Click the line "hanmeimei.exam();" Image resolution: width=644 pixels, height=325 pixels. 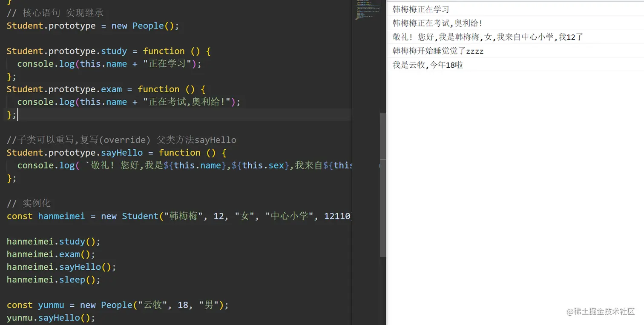(51, 254)
